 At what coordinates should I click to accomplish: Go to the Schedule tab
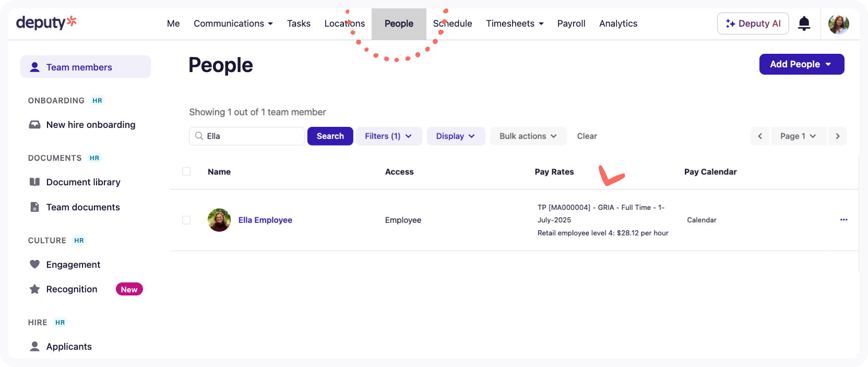453,23
